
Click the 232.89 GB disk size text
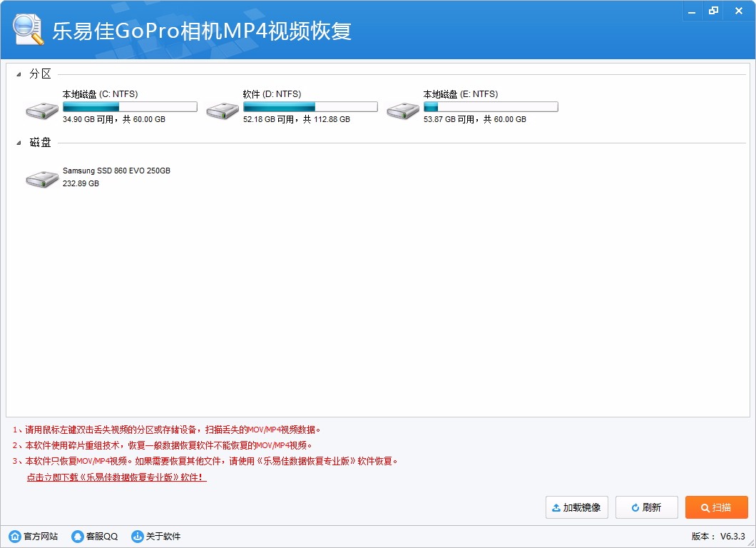(x=81, y=183)
